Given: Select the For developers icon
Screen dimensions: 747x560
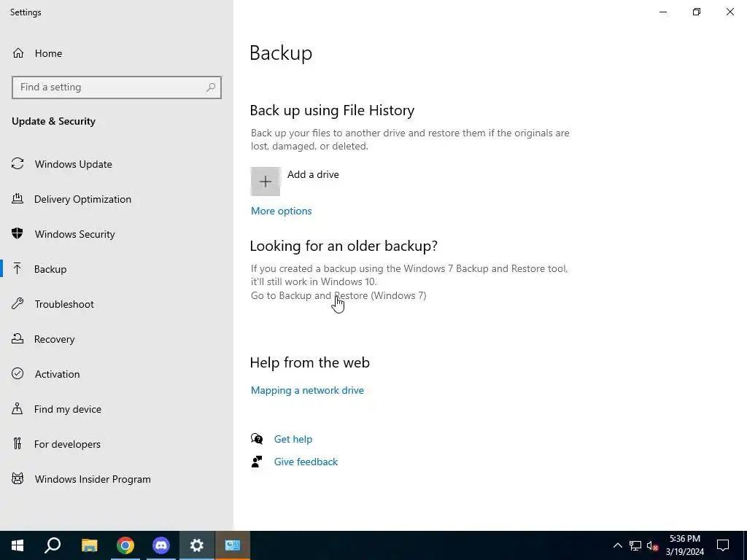Looking at the screenshot, I should pyautogui.click(x=18, y=443).
